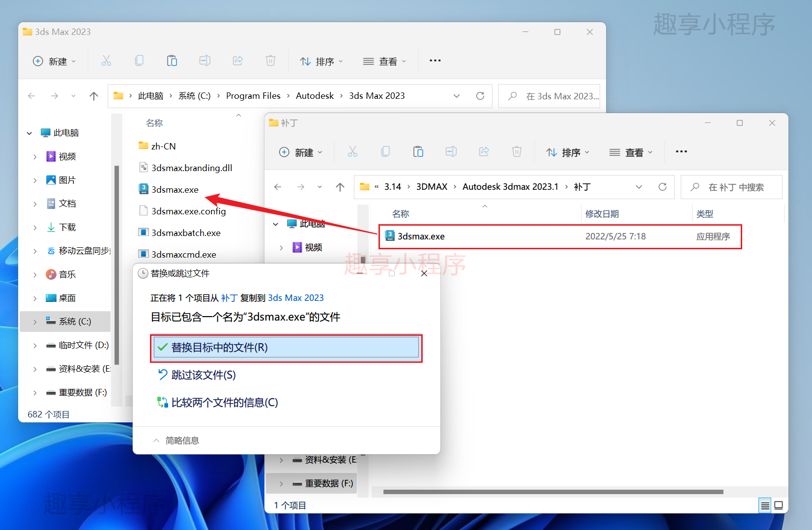Click Cut icon in 3ds Max 2023 window
The width and height of the screenshot is (812, 530).
(106, 61)
